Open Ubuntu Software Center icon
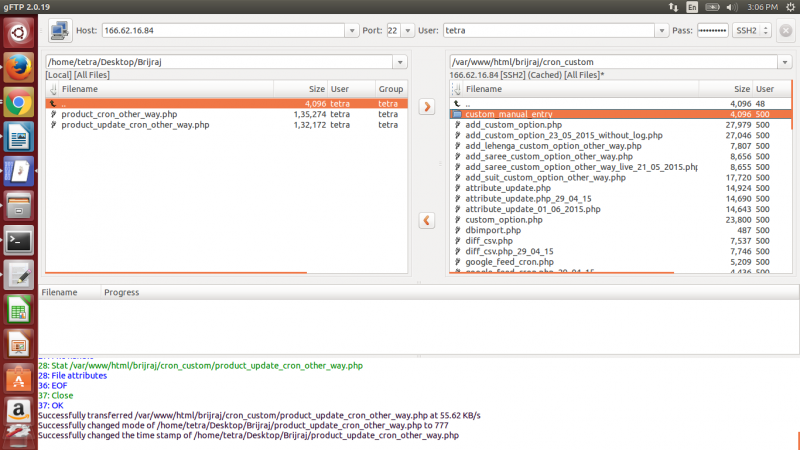 point(19,379)
